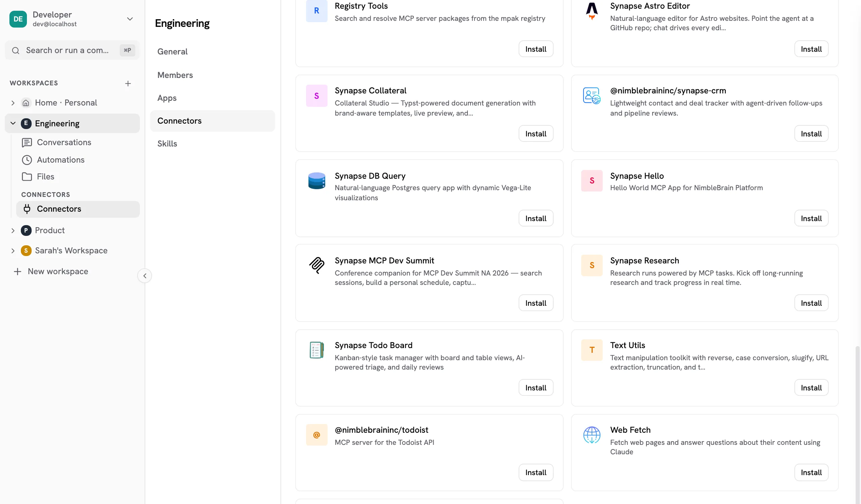
Task: Expand Sarah's Workspace
Action: pos(13,250)
